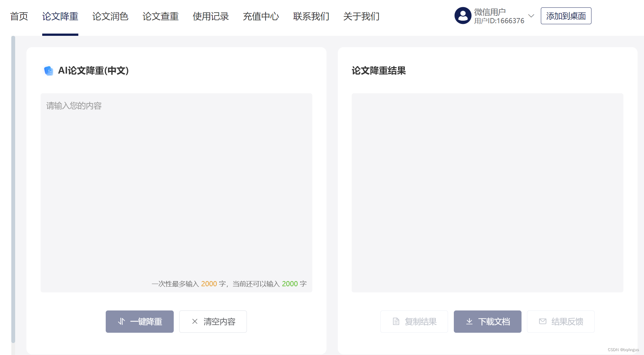Open the 关于我们 page
644x355 pixels.
(x=361, y=16)
